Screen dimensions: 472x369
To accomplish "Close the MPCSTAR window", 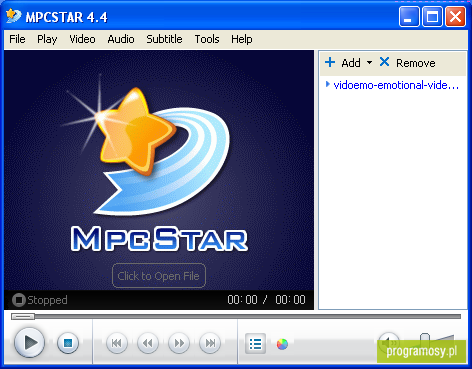I will 455,16.
